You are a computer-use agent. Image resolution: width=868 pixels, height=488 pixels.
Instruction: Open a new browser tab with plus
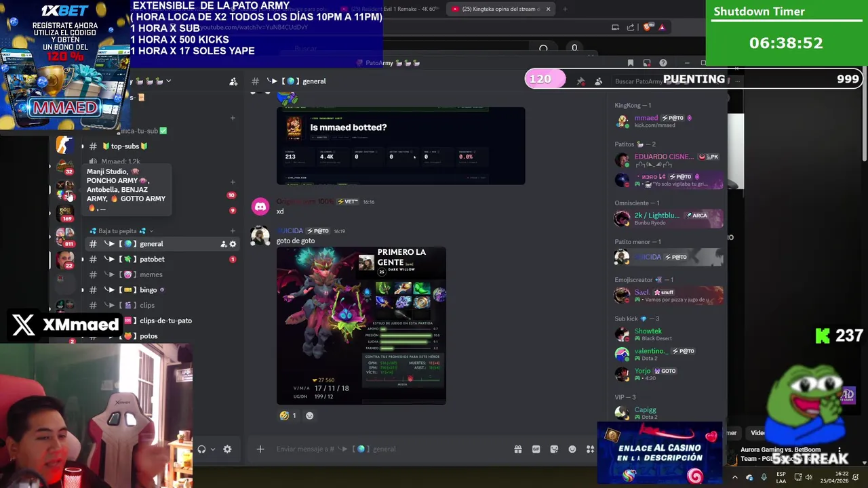[x=565, y=9]
